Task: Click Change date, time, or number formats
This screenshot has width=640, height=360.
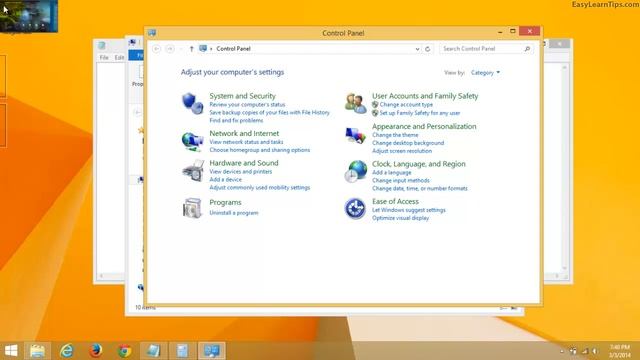Action: click(x=420, y=189)
